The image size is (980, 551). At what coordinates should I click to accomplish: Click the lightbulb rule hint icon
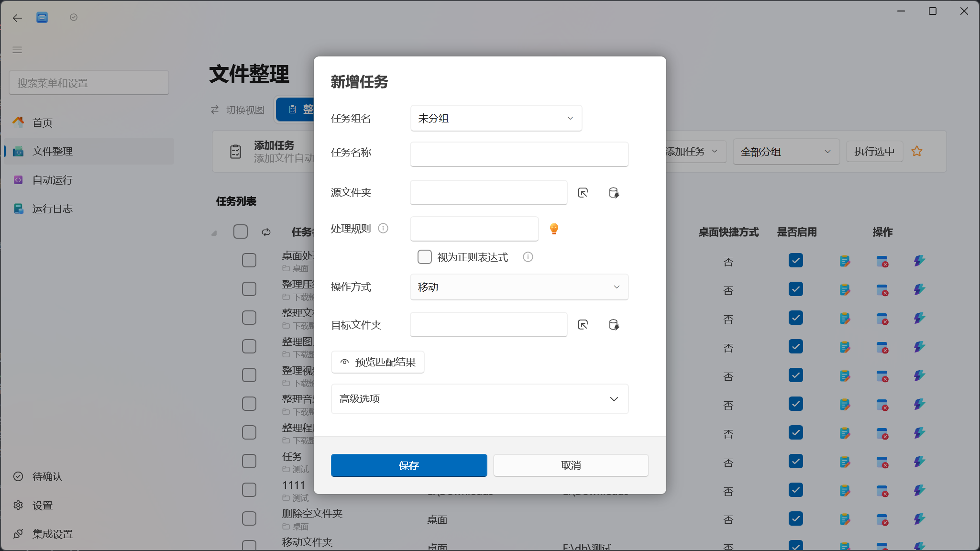click(x=554, y=229)
